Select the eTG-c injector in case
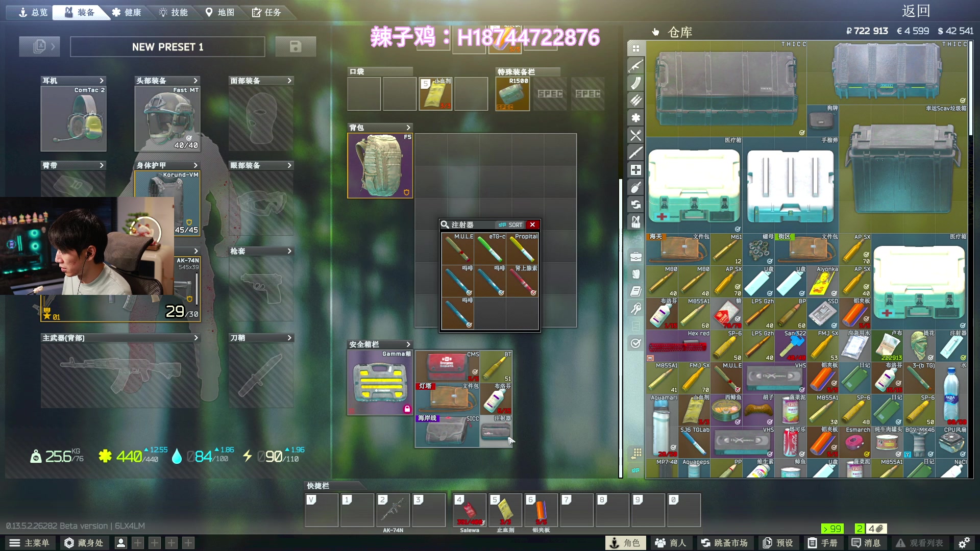Image resolution: width=980 pixels, height=551 pixels. click(490, 248)
